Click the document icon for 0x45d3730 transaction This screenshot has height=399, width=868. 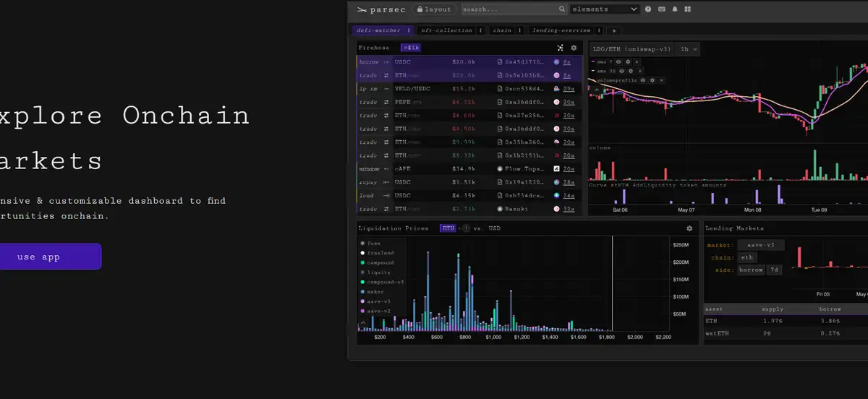498,62
